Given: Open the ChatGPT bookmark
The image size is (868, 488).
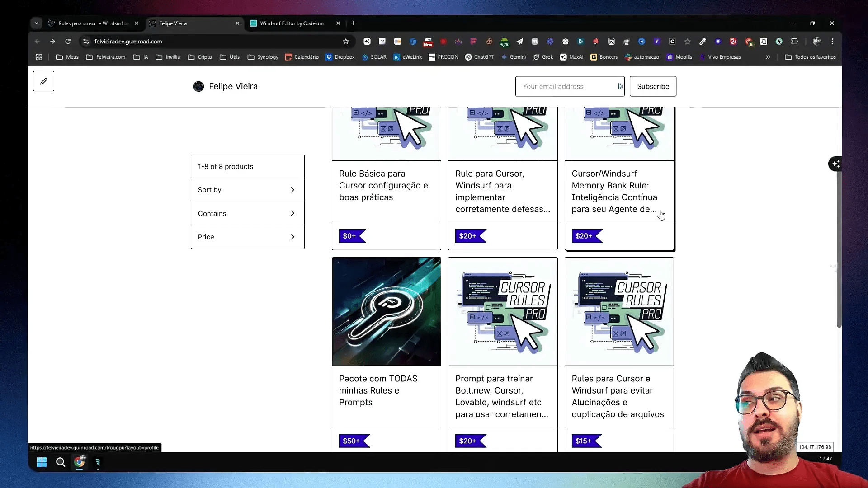Looking at the screenshot, I should (x=479, y=57).
